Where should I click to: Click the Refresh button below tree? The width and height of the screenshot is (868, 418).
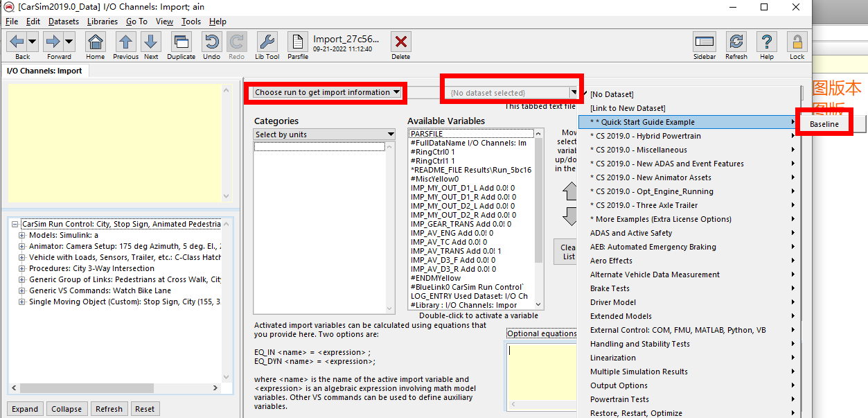[x=109, y=409]
